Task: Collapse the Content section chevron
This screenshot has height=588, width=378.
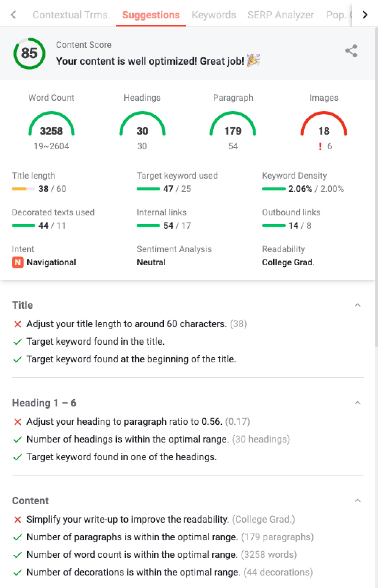Action: [358, 501]
